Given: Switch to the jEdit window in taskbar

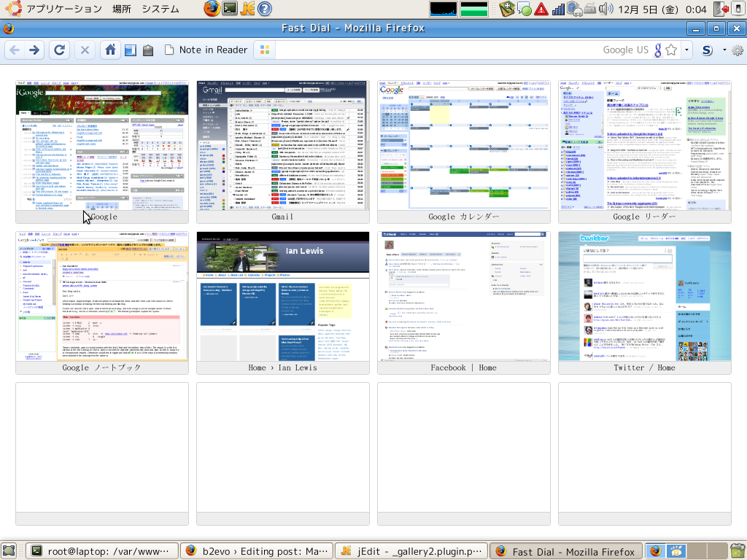Looking at the screenshot, I should click(411, 551).
